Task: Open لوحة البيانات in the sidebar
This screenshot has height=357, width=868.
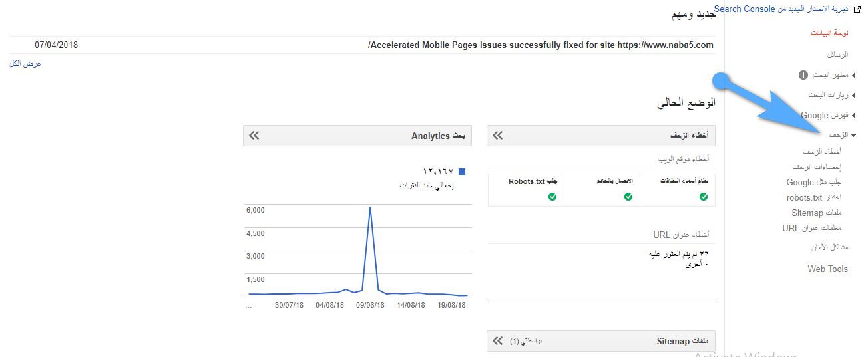Action: 829,33
